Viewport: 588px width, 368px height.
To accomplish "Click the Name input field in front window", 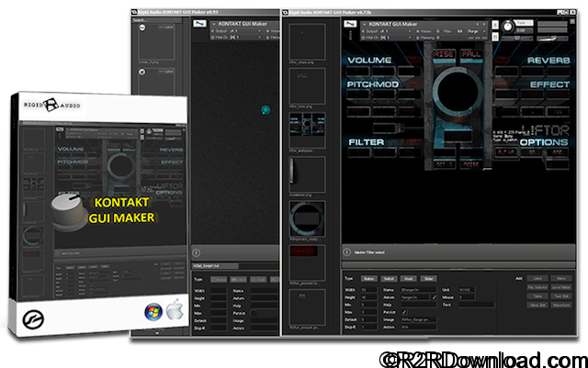I will pyautogui.click(x=419, y=290).
